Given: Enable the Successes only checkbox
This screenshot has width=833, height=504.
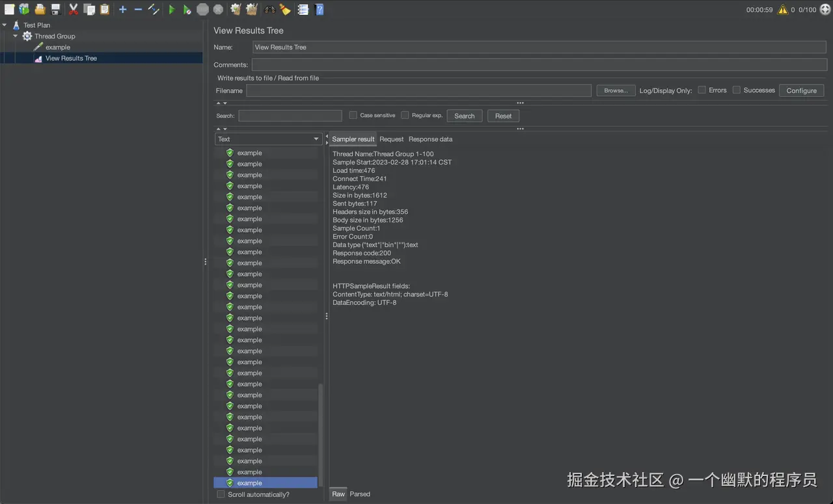Looking at the screenshot, I should pyautogui.click(x=737, y=90).
